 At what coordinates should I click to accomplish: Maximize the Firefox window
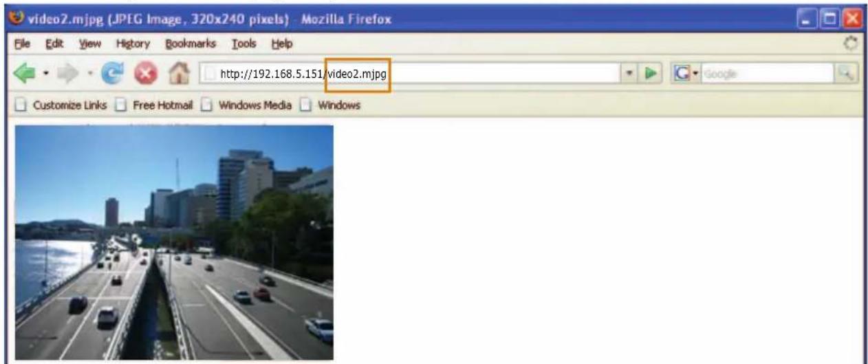click(x=832, y=17)
